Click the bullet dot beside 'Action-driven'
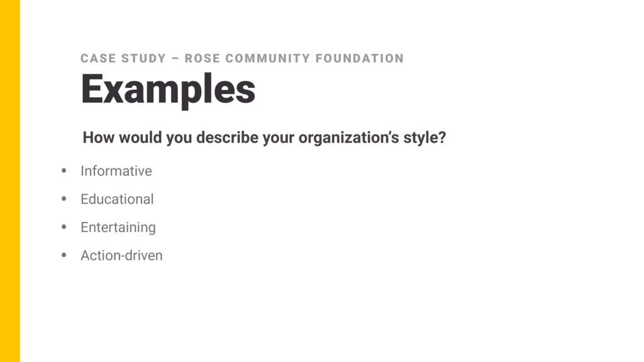The width and height of the screenshot is (644, 362). coord(64,255)
